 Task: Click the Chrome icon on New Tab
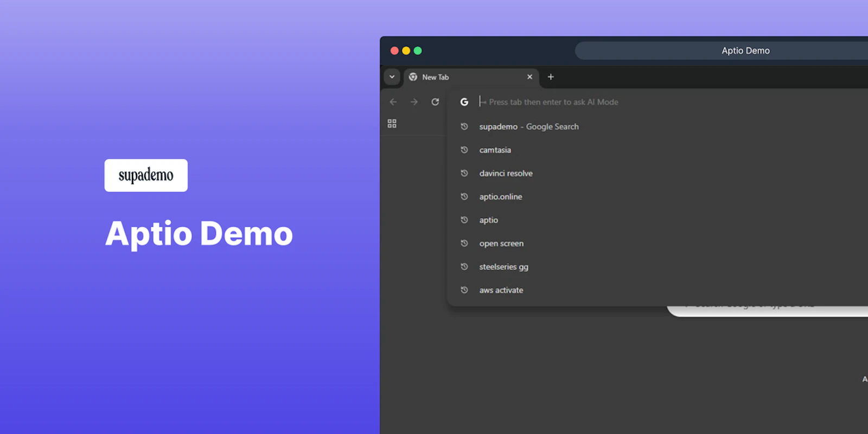pyautogui.click(x=413, y=77)
